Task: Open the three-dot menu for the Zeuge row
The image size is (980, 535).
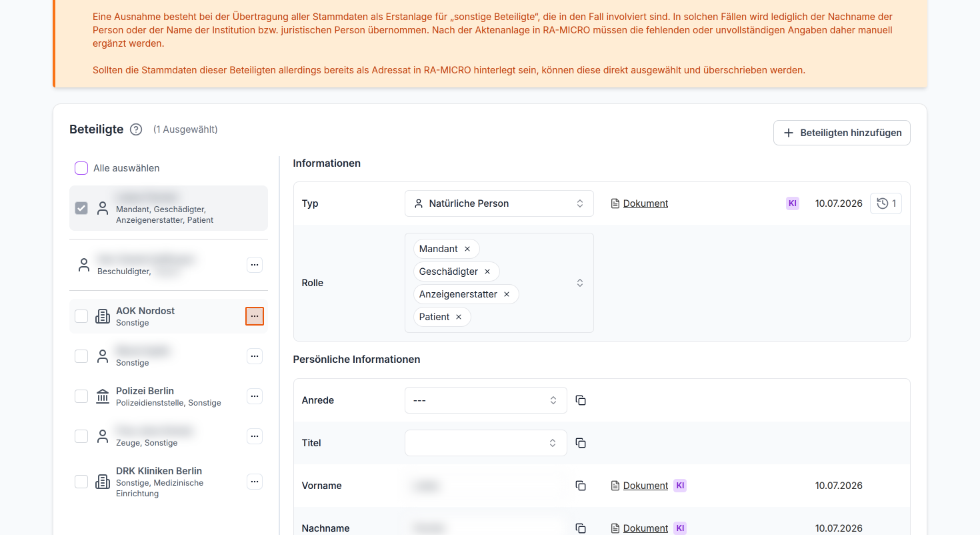Action: coord(255,436)
